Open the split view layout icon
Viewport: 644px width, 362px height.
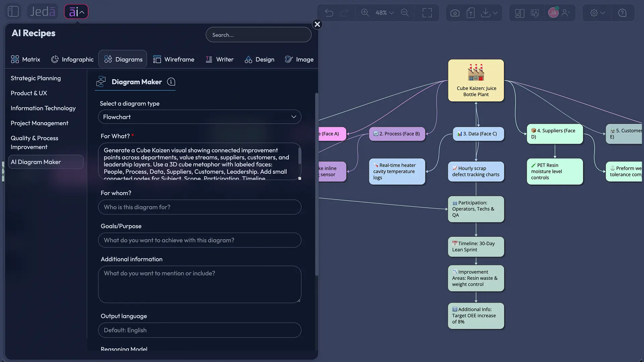[520, 13]
